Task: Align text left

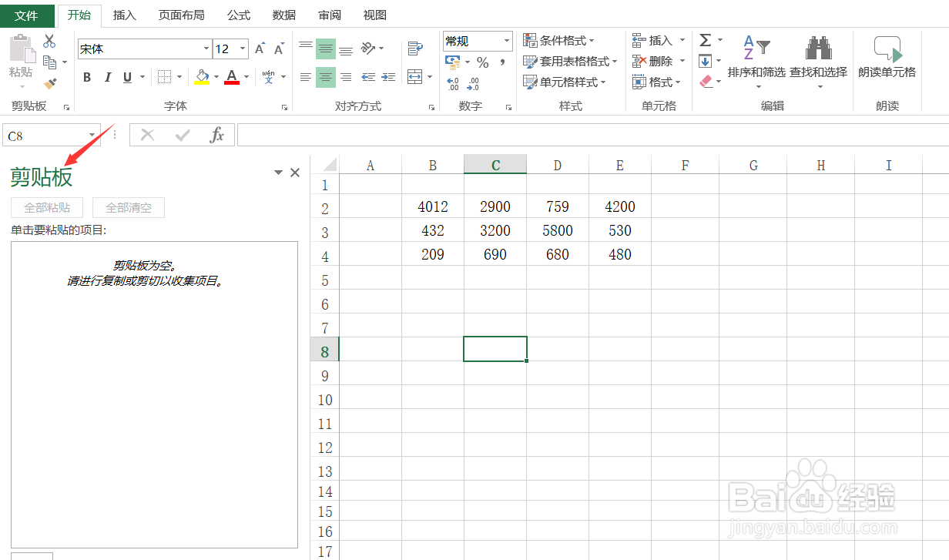Action: click(x=306, y=77)
